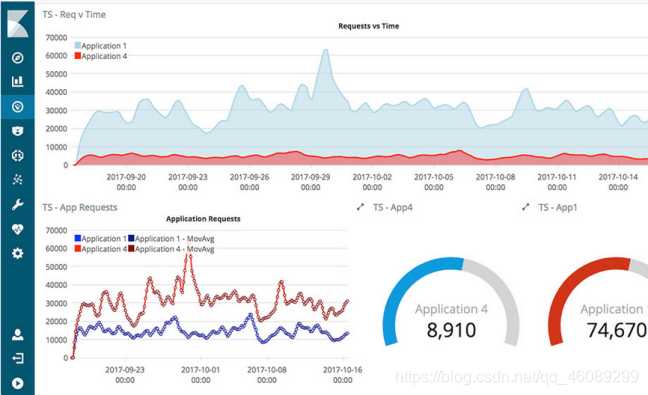Viewport: 648px width, 395px height.
Task: Open Discover via compass icon
Action: pos(17,58)
